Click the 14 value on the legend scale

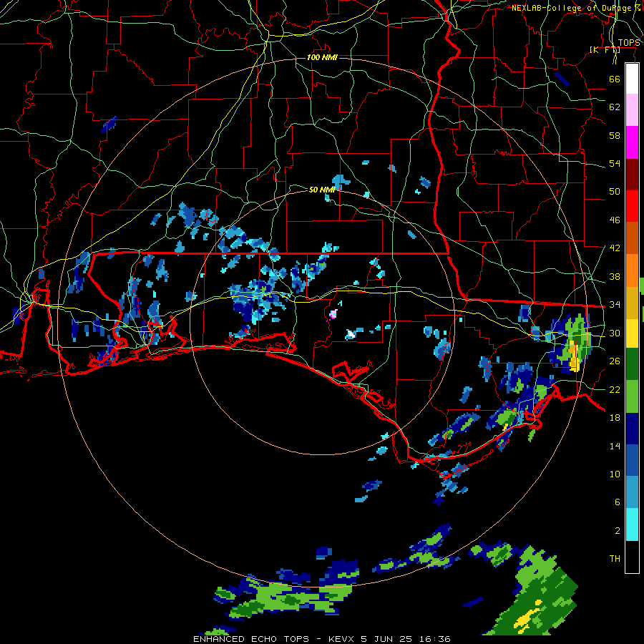(x=615, y=446)
